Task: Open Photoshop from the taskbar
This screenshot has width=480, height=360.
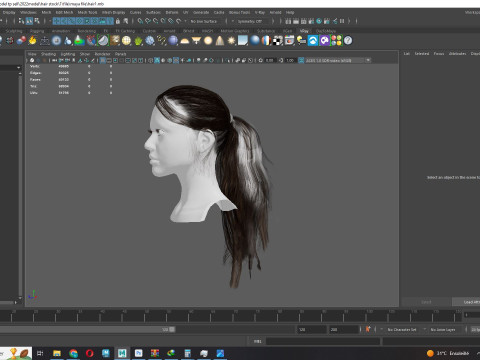Action: click(138, 353)
